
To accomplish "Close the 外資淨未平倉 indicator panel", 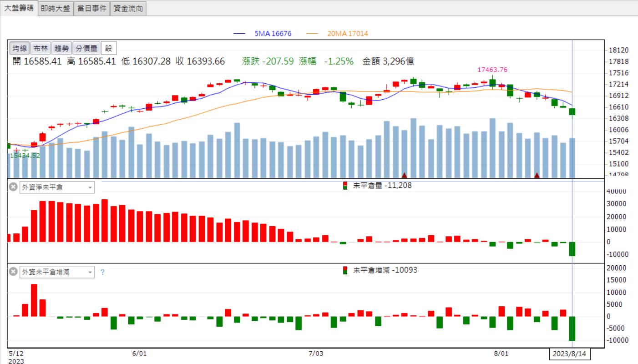I will (x=14, y=187).
